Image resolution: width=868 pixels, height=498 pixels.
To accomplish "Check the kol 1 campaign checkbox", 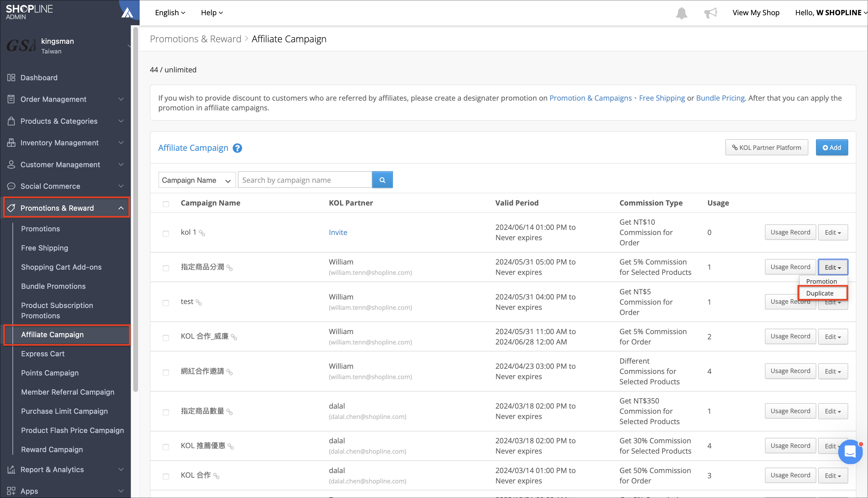I will point(166,233).
